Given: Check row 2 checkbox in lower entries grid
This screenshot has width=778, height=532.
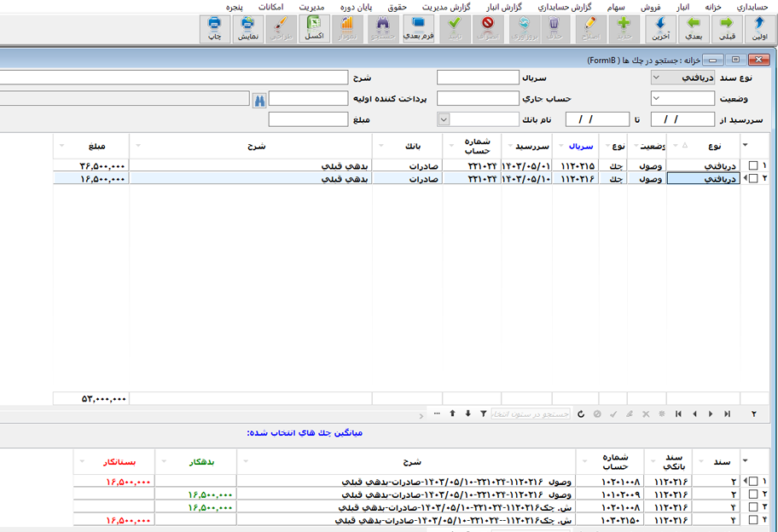Looking at the screenshot, I should (x=753, y=494).
